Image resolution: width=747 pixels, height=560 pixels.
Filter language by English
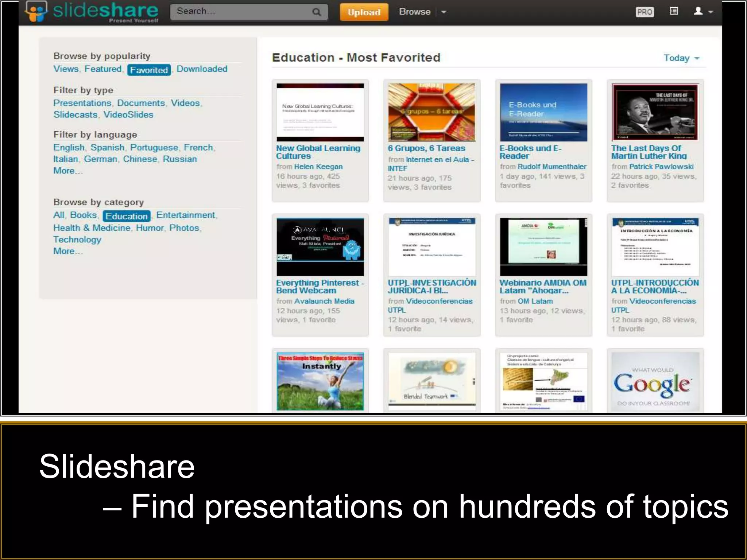[x=69, y=148]
